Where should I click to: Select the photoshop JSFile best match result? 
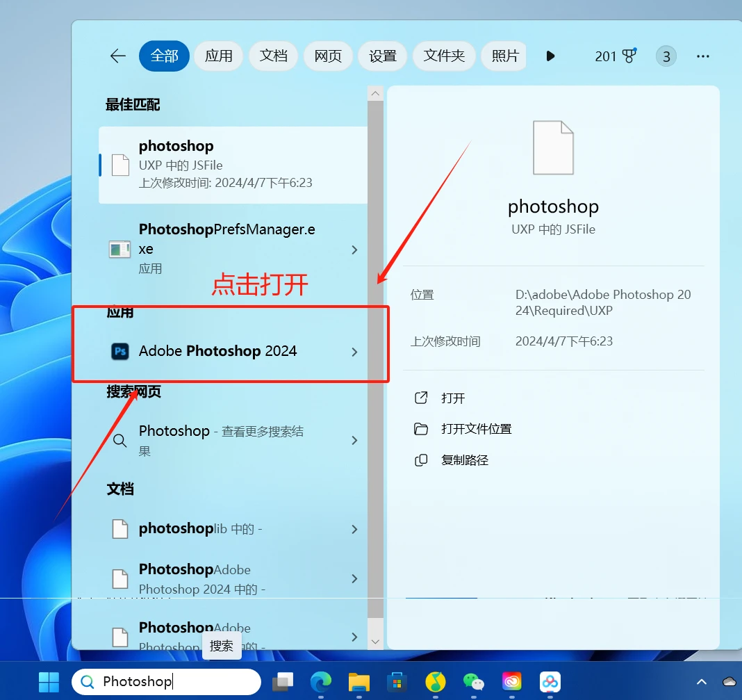click(233, 165)
